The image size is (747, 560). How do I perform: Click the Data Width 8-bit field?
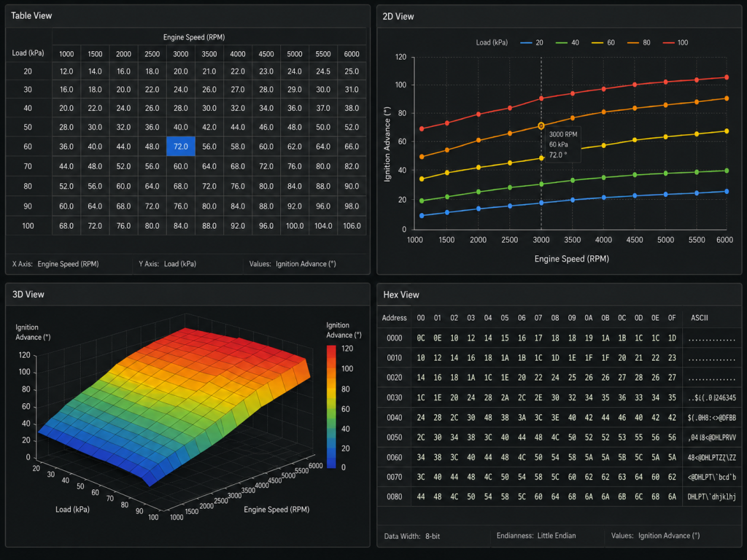click(412, 536)
